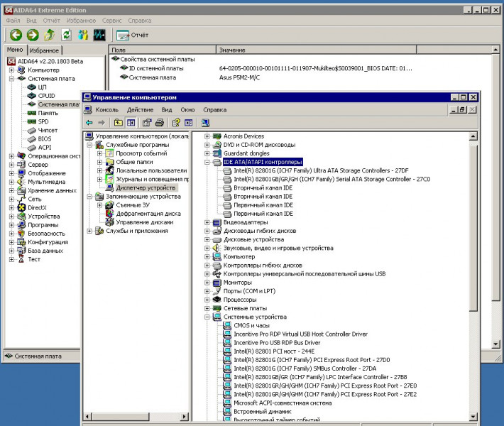504x426 pixels.
Task: Select DirectX item in AIDA64 tree
Action: click(37, 208)
